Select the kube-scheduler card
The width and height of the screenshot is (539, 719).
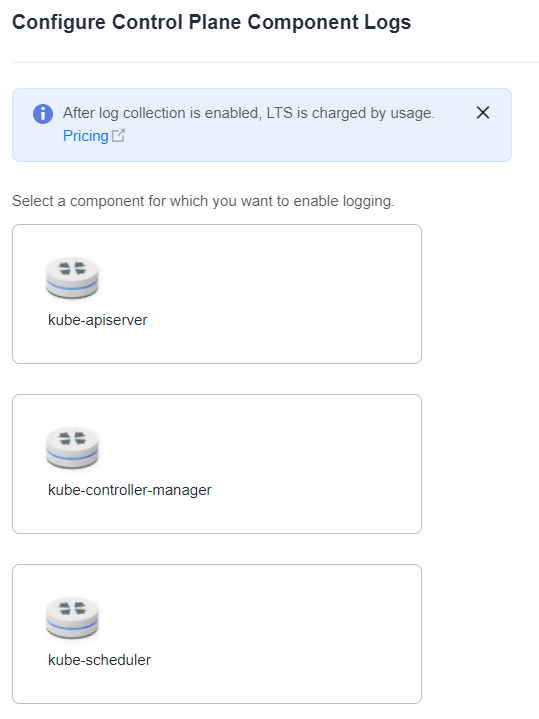[217, 634]
